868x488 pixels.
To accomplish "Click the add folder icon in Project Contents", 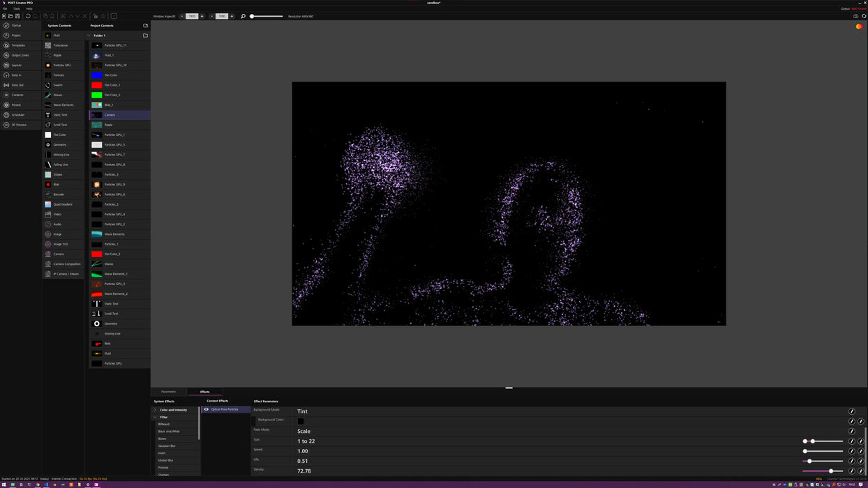I will [145, 26].
